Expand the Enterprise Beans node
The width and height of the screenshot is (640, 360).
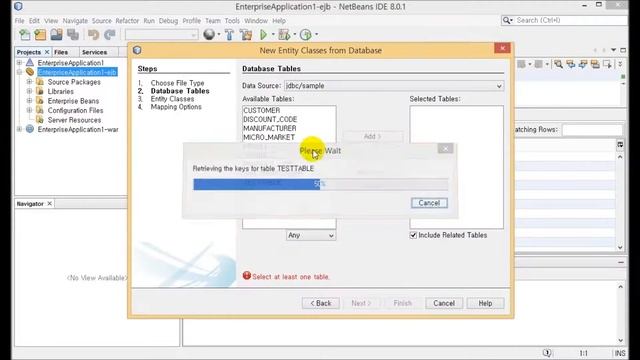pyautogui.click(x=29, y=100)
